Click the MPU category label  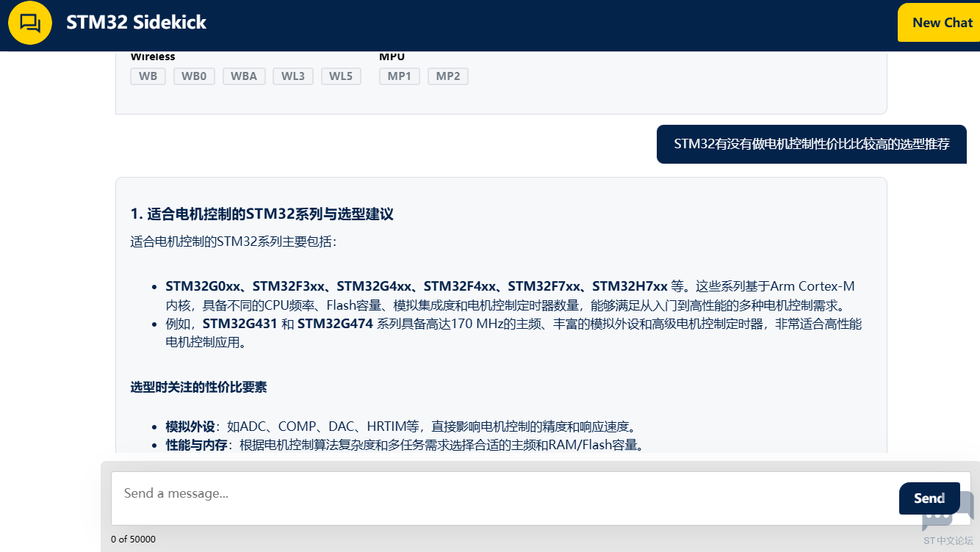392,57
